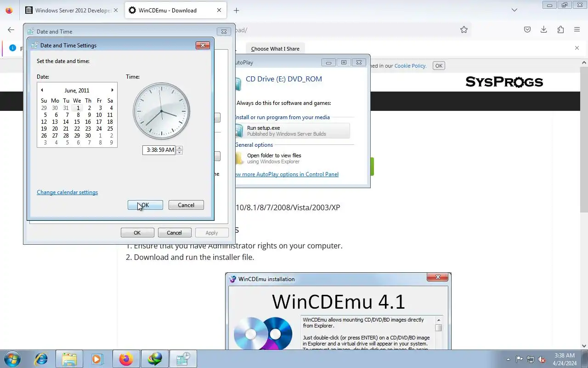The image size is (588, 368).
Task: Increase time with the up spinner arrow
Action: tap(179, 148)
